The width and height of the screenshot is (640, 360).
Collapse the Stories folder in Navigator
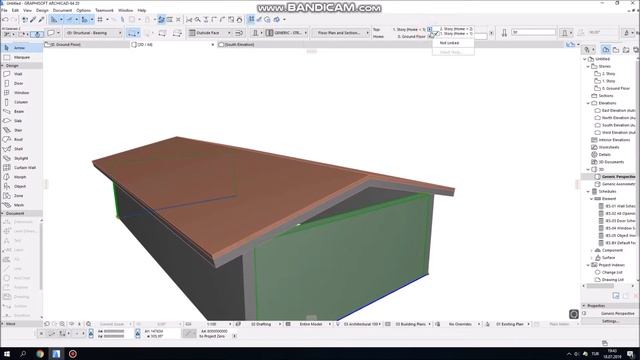(588, 66)
